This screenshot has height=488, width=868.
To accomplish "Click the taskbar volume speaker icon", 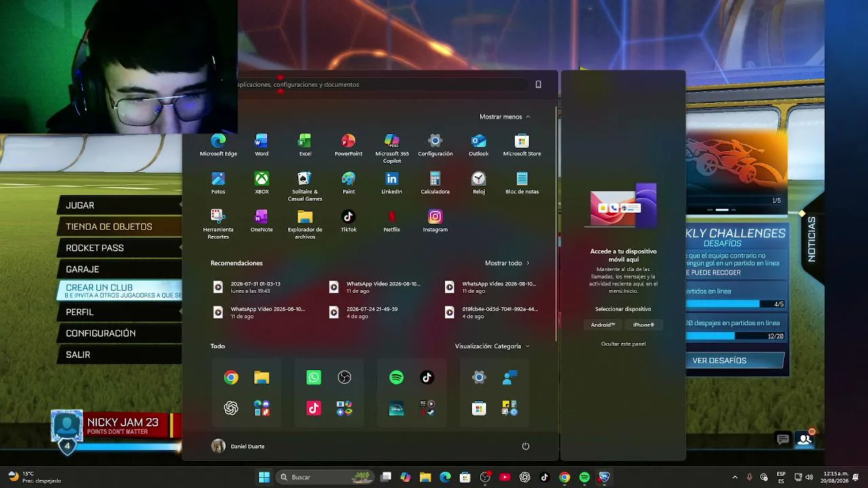I will click(x=809, y=477).
